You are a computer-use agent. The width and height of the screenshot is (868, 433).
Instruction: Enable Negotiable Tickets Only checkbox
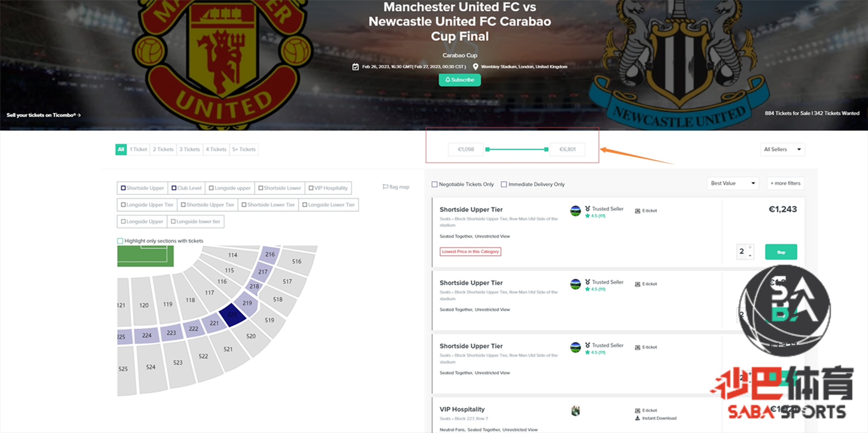pos(434,184)
